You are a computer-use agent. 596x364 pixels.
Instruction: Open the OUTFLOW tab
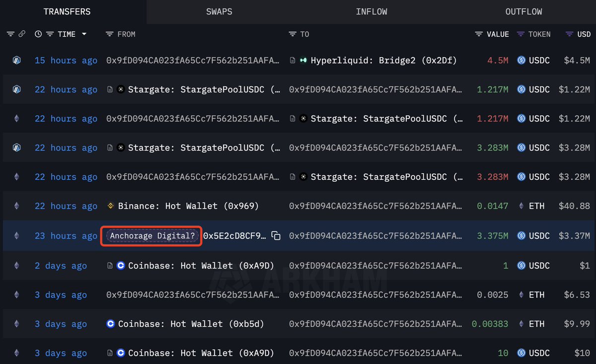[523, 11]
